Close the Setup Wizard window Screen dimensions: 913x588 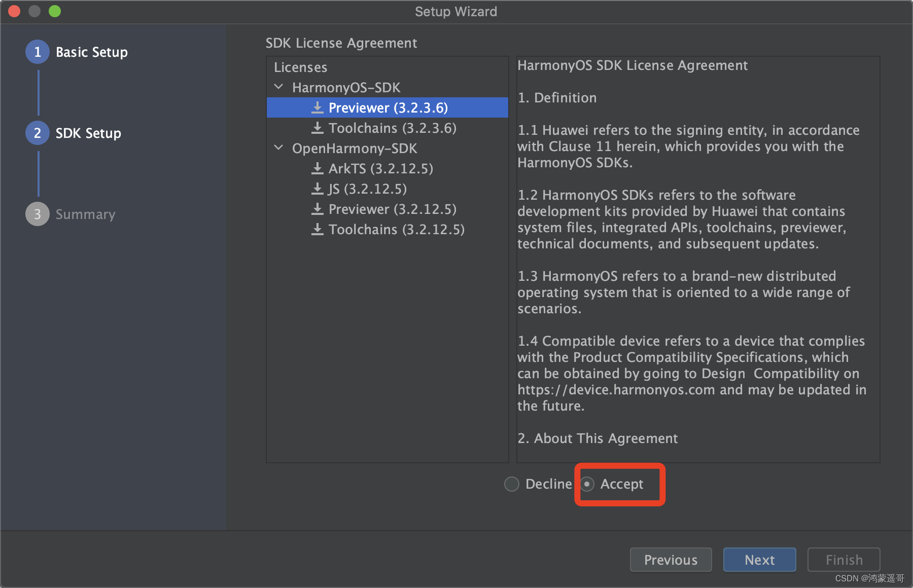[x=14, y=11]
